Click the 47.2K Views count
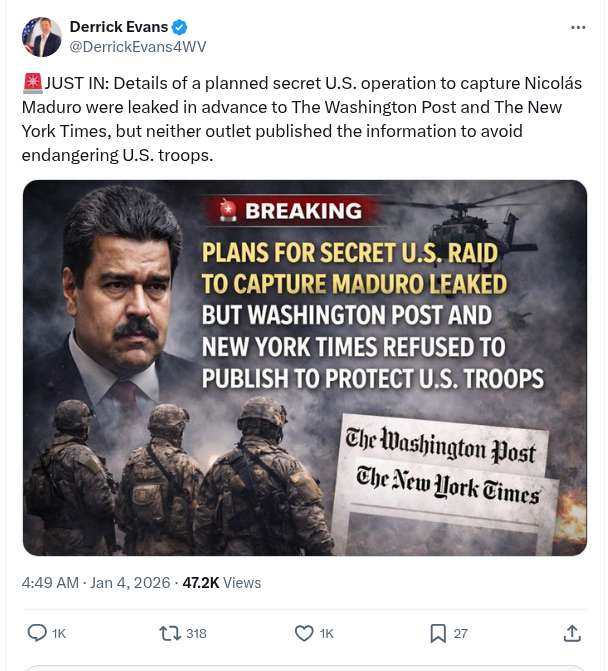608x671 pixels. point(221,582)
